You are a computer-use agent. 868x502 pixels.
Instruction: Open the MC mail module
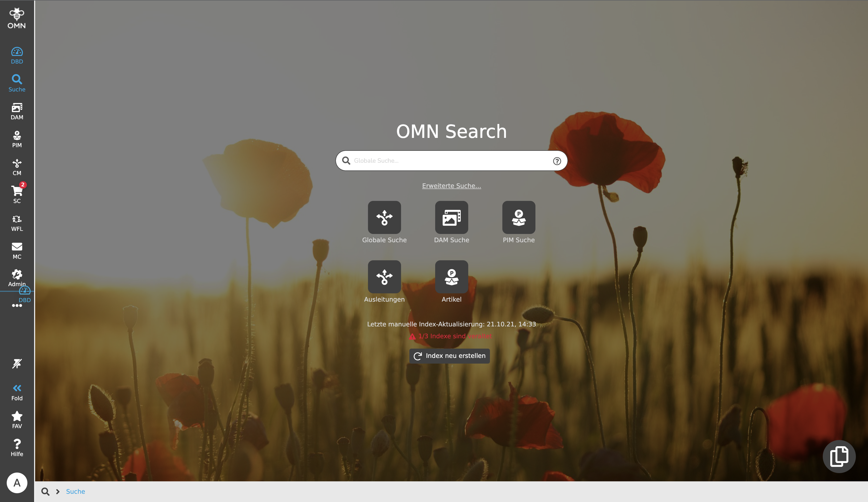(17, 251)
